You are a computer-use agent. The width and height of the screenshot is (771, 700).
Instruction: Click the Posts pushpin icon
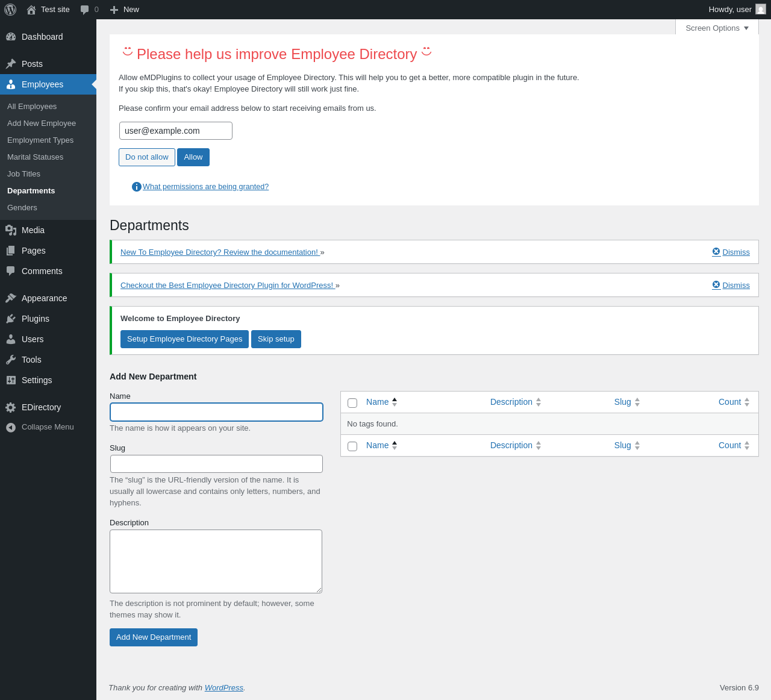click(x=11, y=64)
